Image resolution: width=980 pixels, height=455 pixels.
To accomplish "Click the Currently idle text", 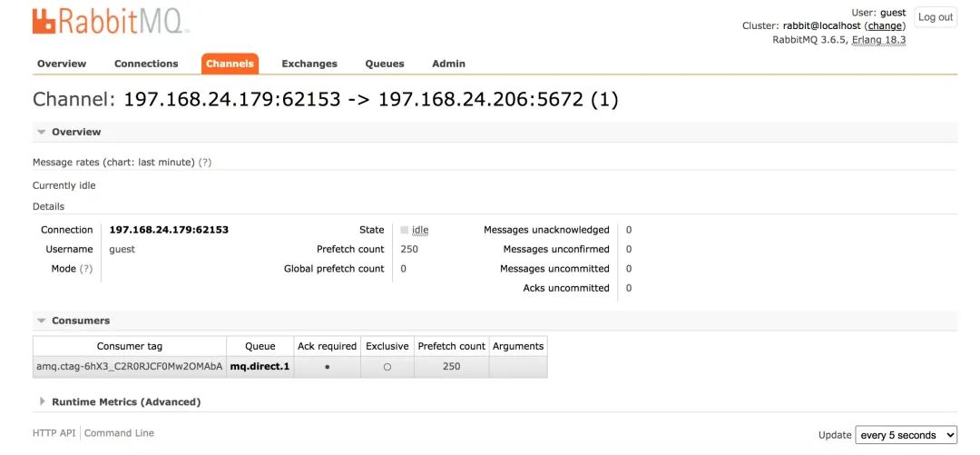I will [64, 186].
